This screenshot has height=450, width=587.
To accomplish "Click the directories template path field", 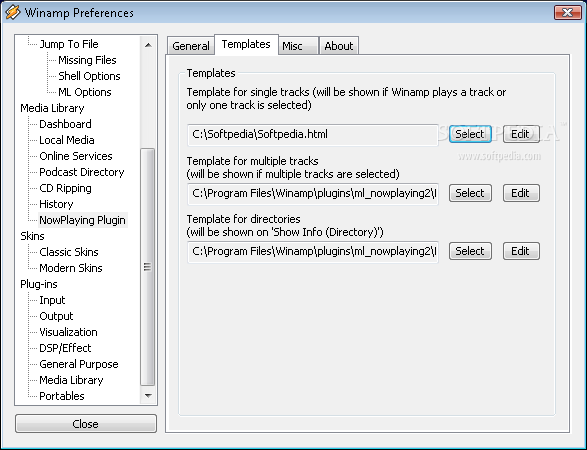I will point(313,252).
